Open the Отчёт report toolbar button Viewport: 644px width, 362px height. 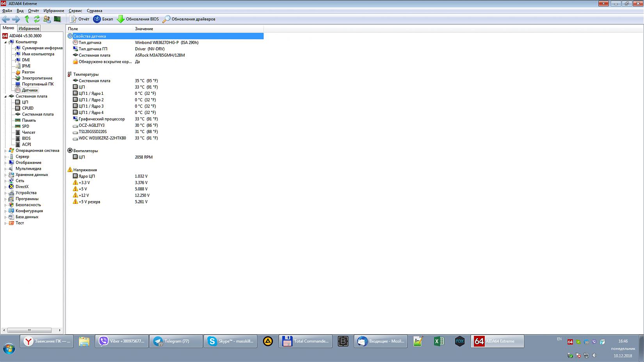(80, 19)
